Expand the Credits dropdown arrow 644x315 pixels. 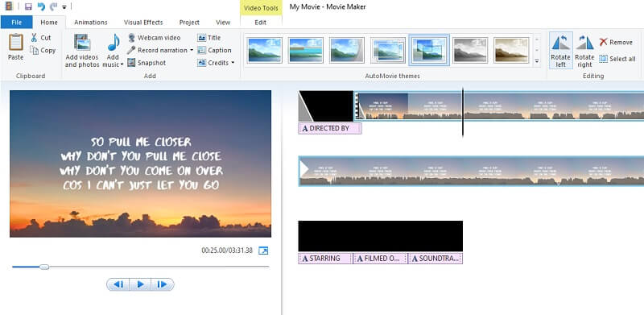click(x=233, y=63)
